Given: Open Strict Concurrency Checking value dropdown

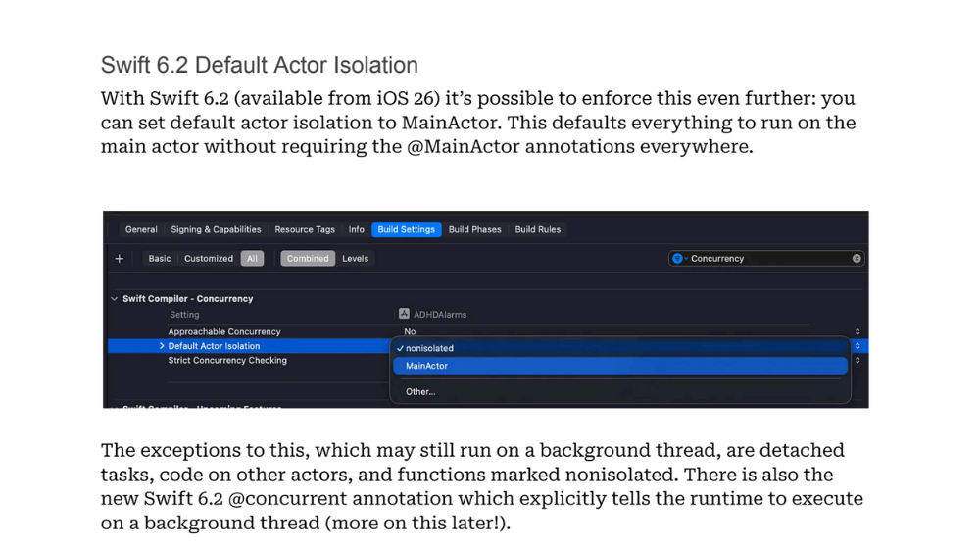Looking at the screenshot, I should tap(857, 361).
